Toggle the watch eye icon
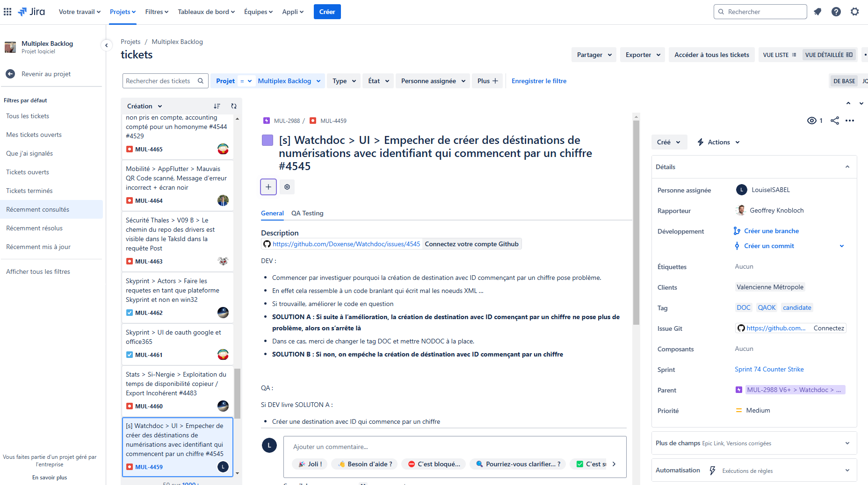Screen dimensions: 868x485 tap(812, 121)
